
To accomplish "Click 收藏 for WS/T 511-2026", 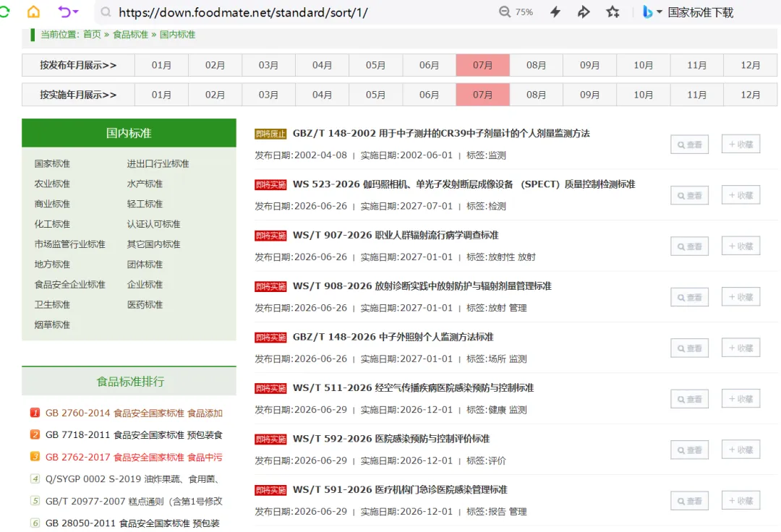I will click(x=741, y=398).
